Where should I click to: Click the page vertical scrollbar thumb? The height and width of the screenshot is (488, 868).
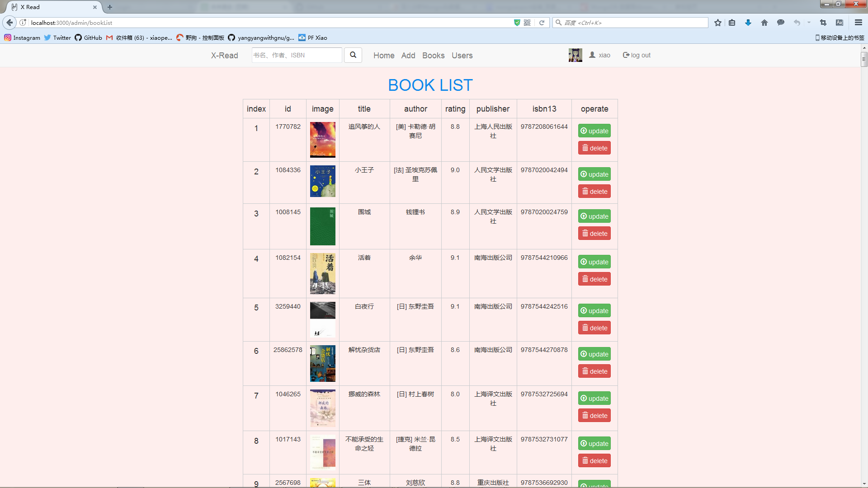pos(864,59)
